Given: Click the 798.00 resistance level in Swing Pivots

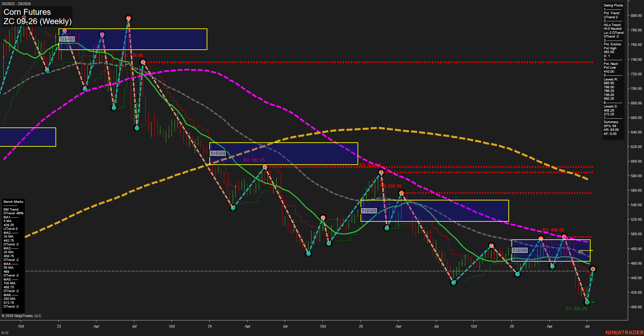Looking at the screenshot, I should click(609, 87).
